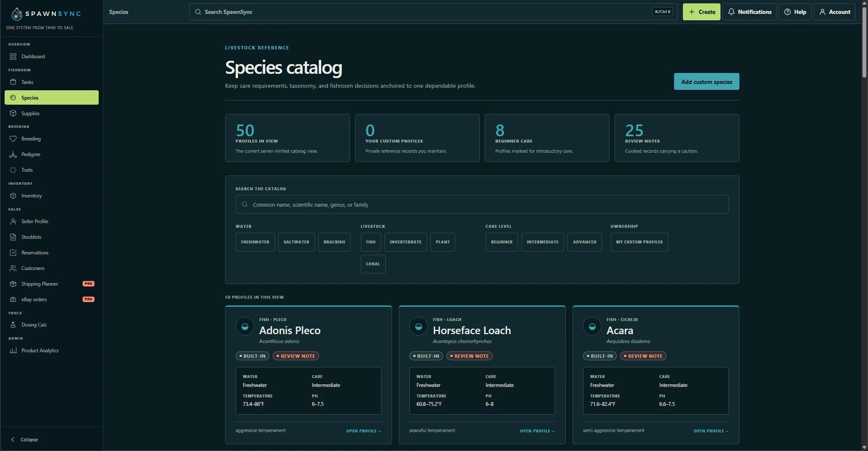This screenshot has width=868, height=451.
Task: Click the eBay orders icon
Action: tap(13, 300)
